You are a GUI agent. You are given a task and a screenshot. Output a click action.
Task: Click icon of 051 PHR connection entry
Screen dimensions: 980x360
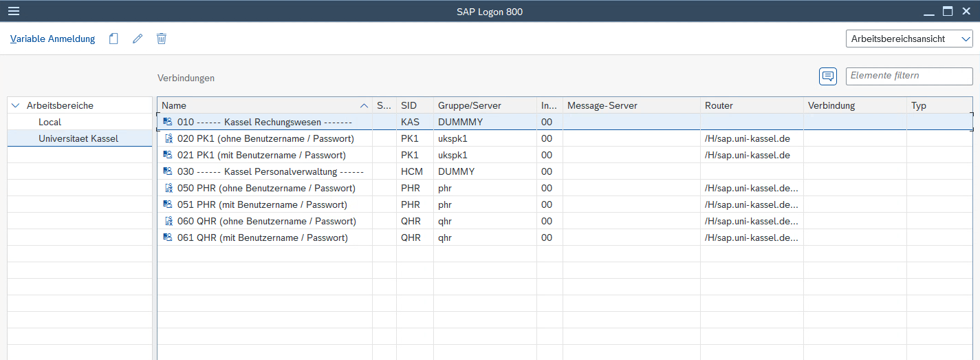168,204
